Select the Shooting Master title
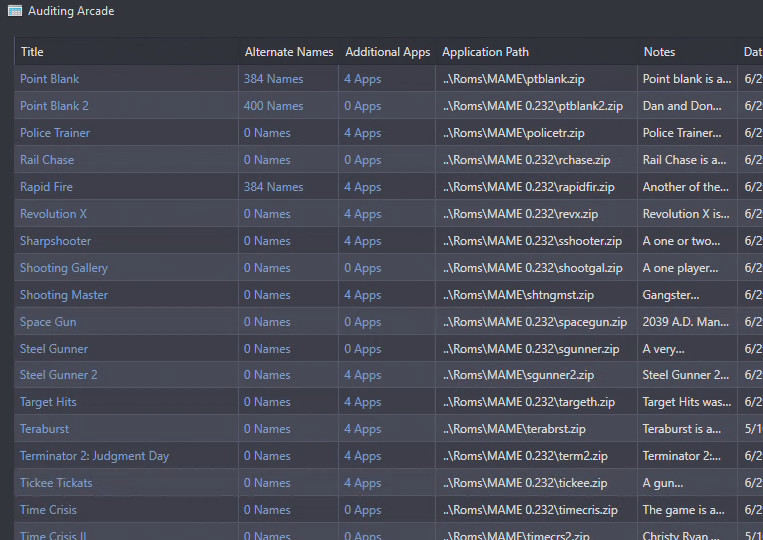763x540 pixels. coord(64,295)
